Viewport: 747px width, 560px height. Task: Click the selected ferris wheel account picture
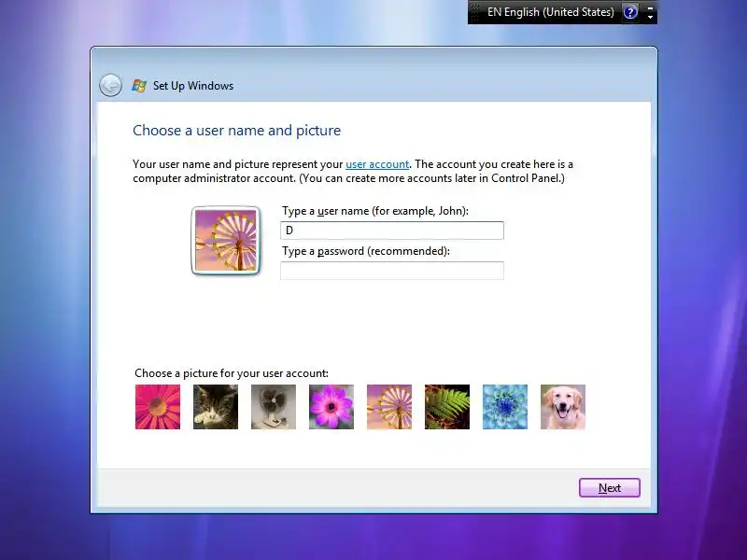226,241
